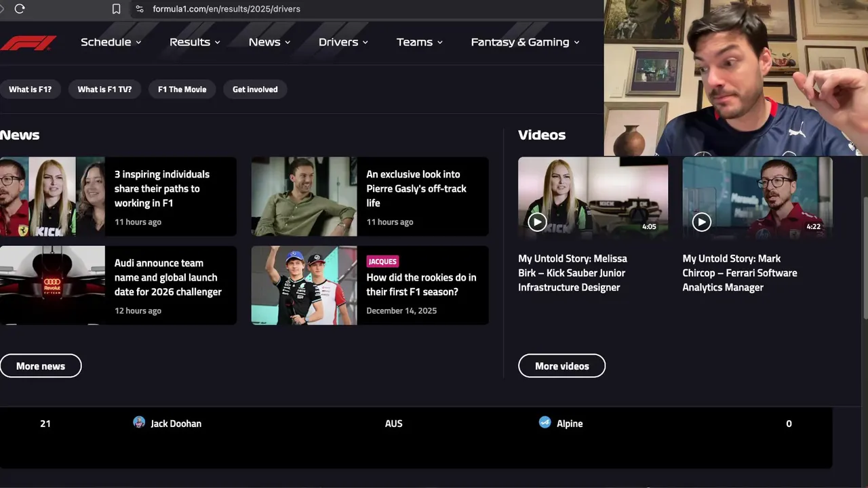Viewport: 868px width, 488px height.
Task: Reload the page with the refresh icon
Action: point(20,9)
